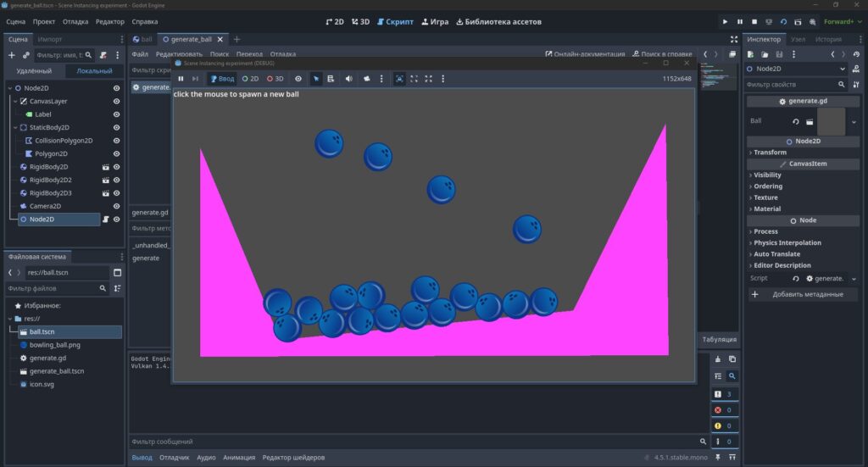Toggle split mode in the FileSystem dock
Screen dimensions: 868x467
click(x=117, y=272)
